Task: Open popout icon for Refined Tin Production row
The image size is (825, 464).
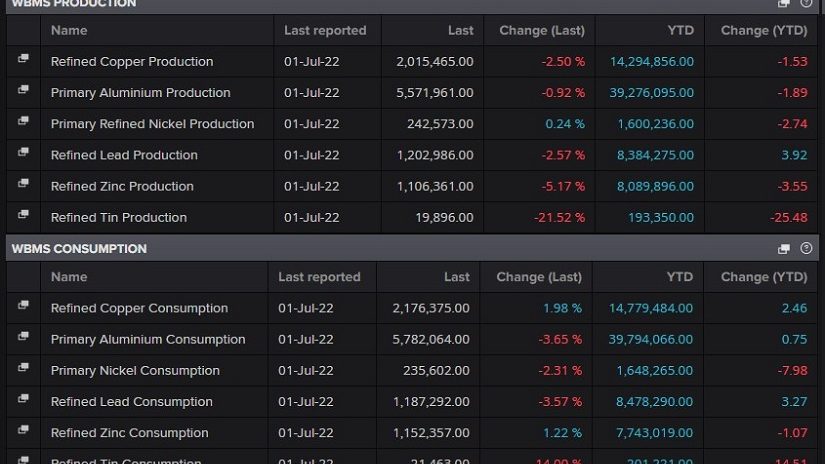Action: point(23,214)
